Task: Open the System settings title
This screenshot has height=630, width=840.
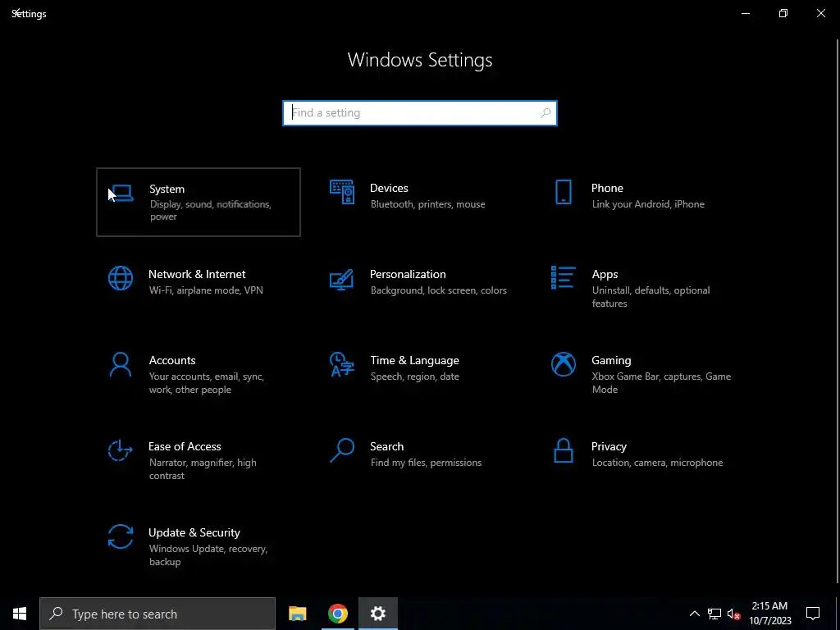Action: (x=167, y=189)
